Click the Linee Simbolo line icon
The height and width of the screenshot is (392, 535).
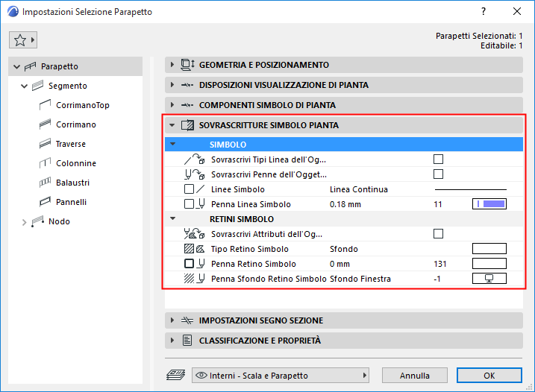tap(195, 189)
